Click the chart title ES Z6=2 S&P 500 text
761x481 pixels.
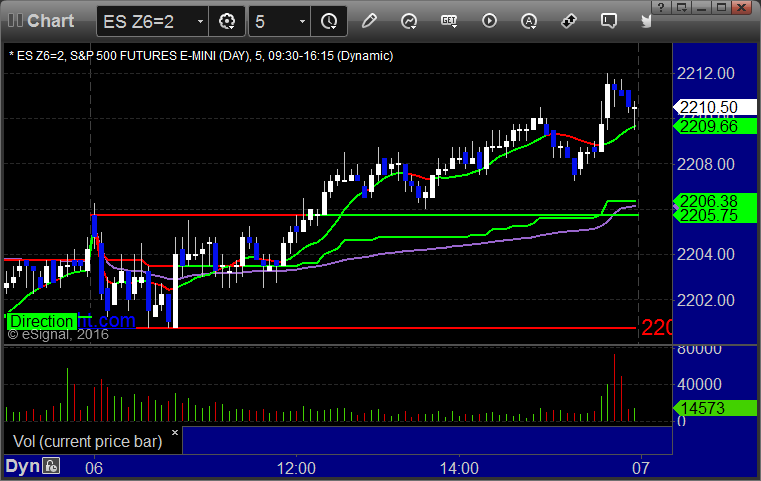point(201,56)
